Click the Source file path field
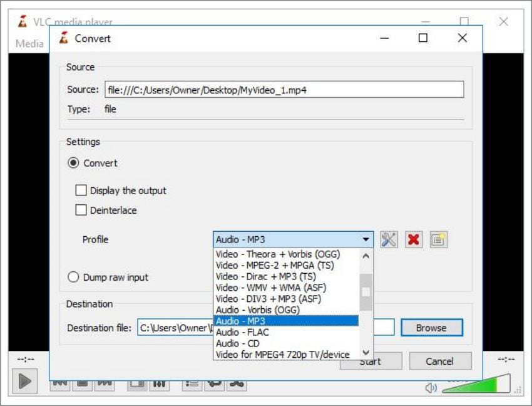 284,90
